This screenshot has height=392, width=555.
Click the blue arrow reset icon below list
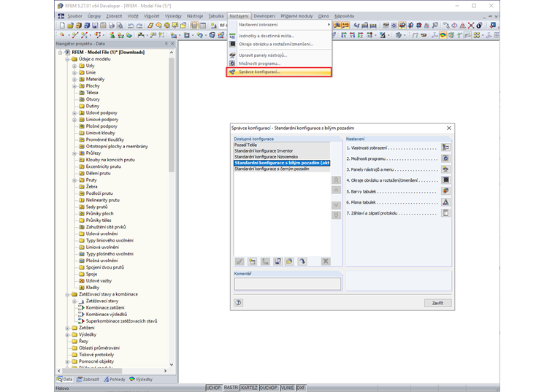point(302,261)
